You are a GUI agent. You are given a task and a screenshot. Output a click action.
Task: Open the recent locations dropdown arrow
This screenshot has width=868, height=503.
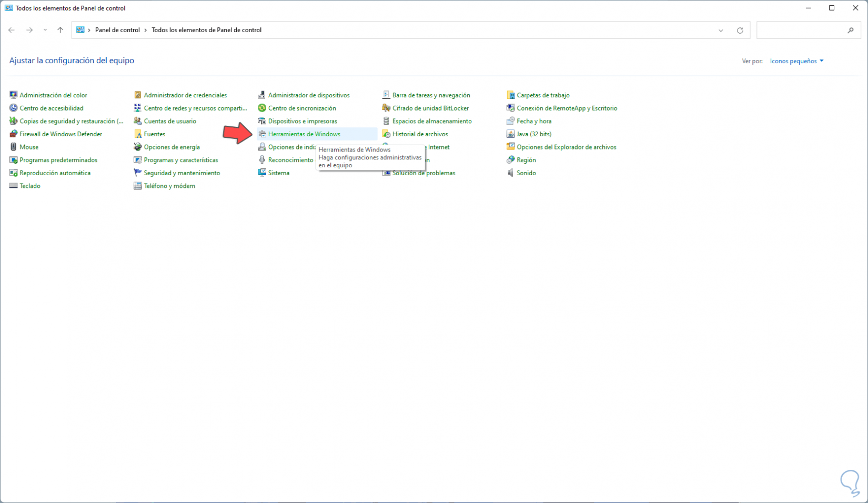tap(45, 30)
